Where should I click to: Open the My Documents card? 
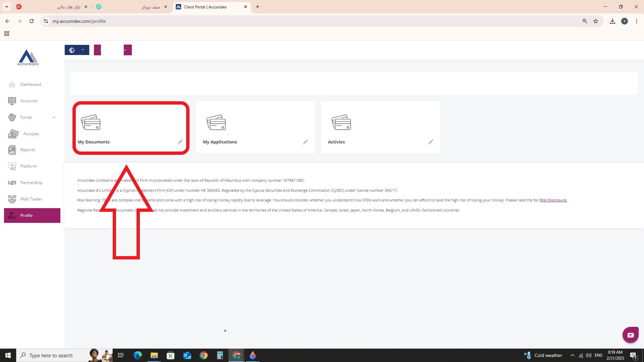coord(131,128)
